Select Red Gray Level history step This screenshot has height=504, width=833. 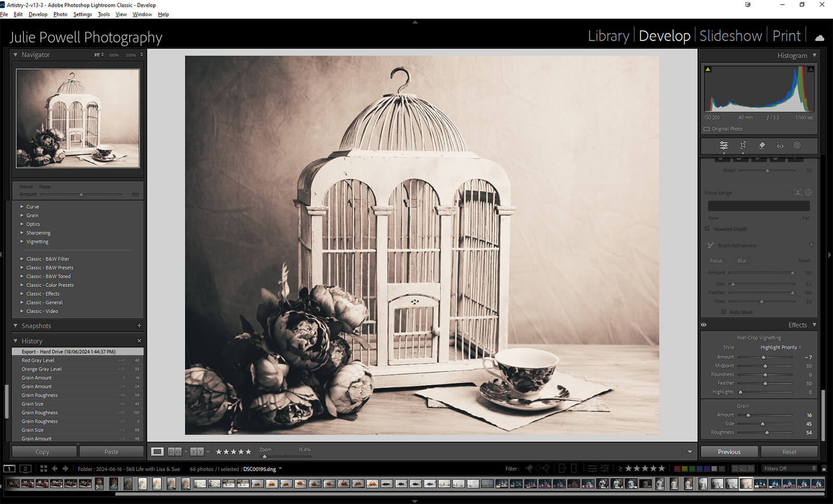[x=38, y=360]
